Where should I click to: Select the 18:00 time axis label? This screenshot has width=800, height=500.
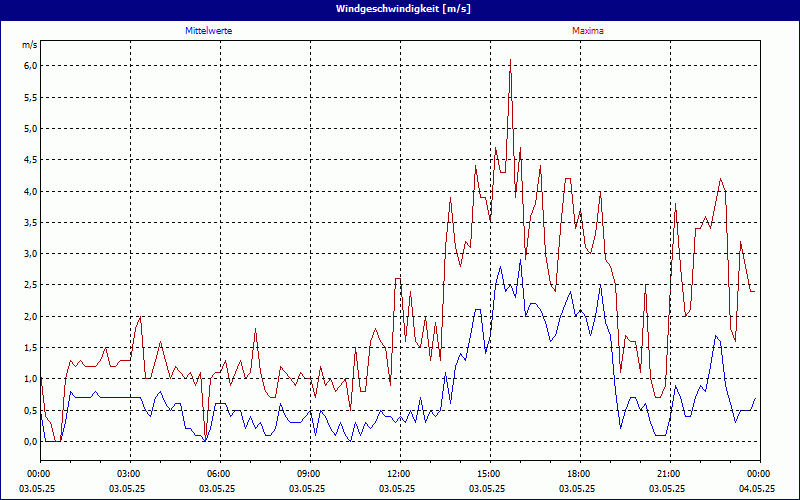click(579, 474)
